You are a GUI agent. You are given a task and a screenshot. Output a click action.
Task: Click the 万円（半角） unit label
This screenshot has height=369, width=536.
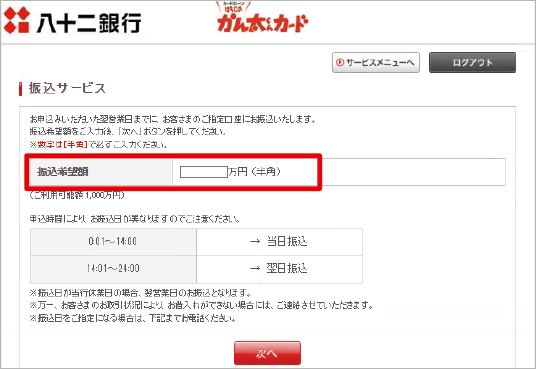pos(255,172)
